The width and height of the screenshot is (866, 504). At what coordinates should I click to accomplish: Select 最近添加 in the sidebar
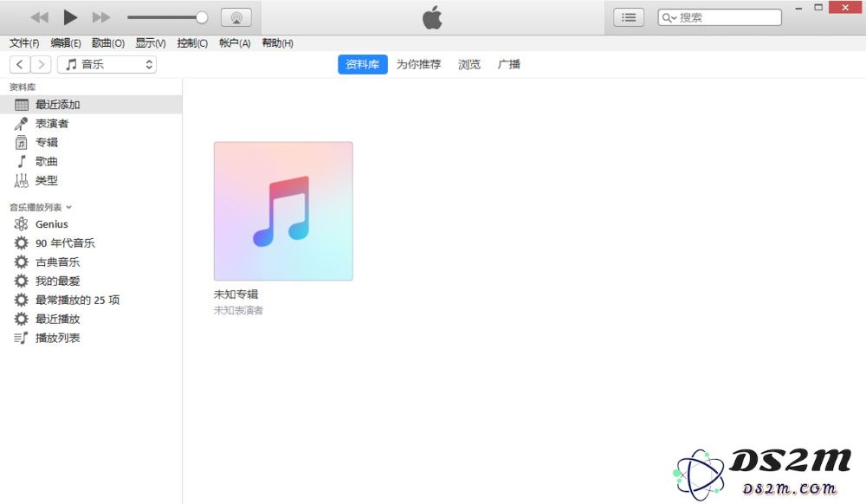pyautogui.click(x=91, y=104)
